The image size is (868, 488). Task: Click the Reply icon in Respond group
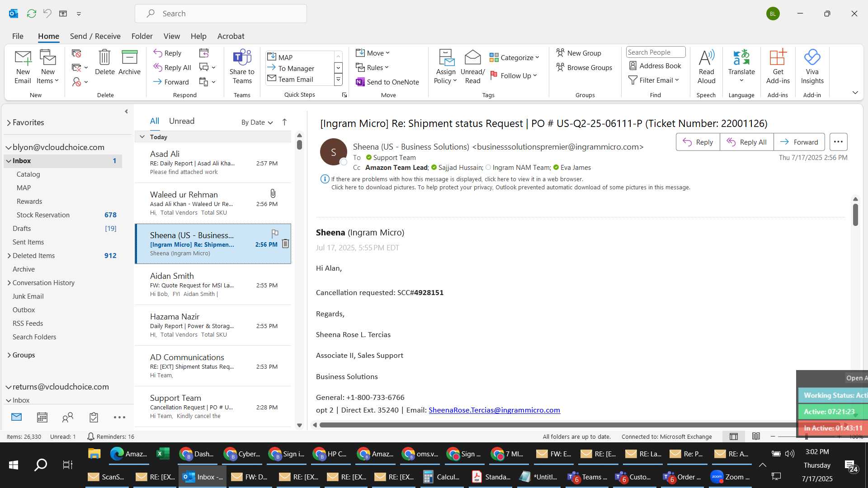click(158, 53)
